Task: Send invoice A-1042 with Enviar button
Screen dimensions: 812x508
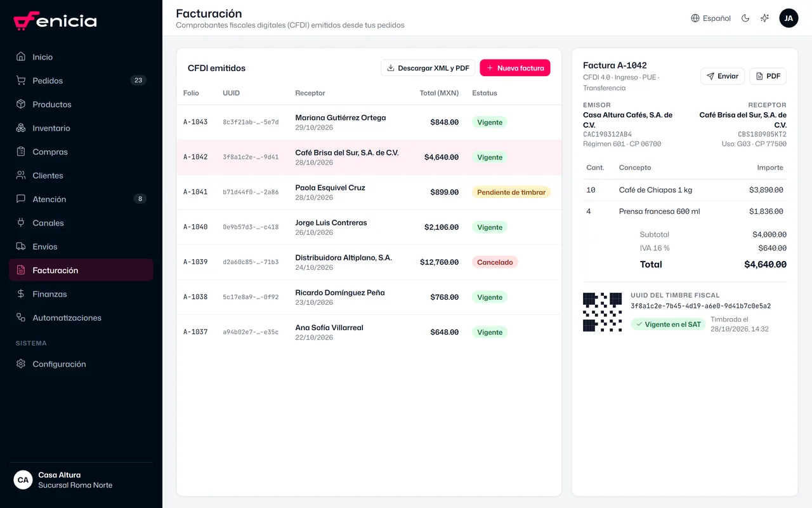Action: click(x=723, y=76)
